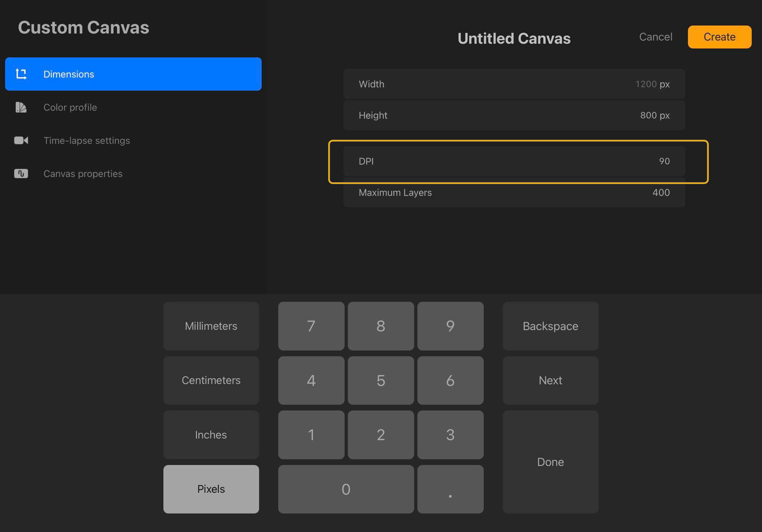Go to Canvas properties section
The height and width of the screenshot is (532, 762).
click(x=83, y=174)
